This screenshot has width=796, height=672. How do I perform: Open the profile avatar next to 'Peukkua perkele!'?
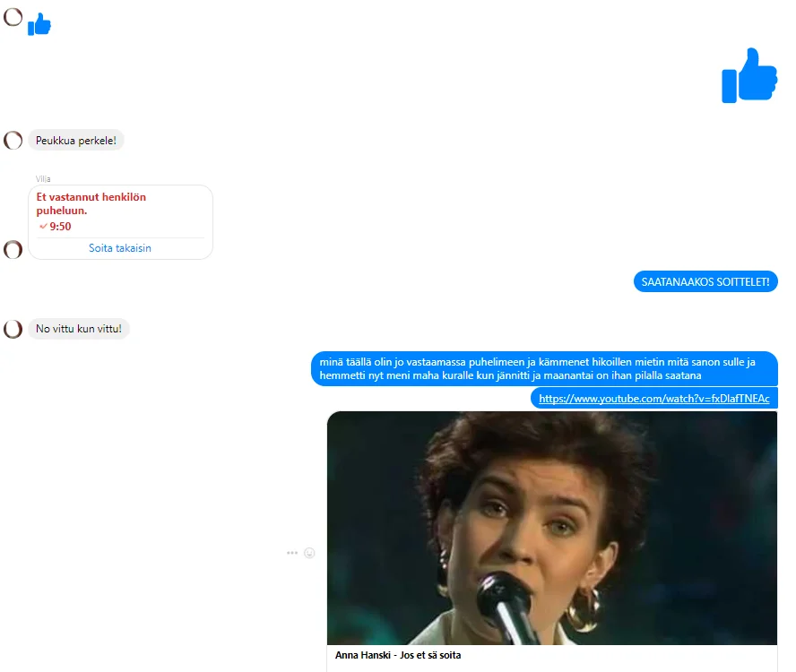click(x=13, y=140)
